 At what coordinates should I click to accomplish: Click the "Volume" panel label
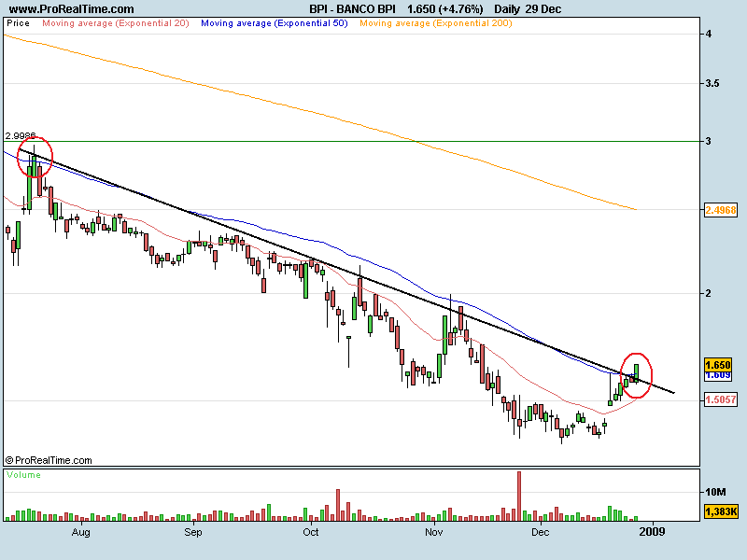tap(24, 475)
